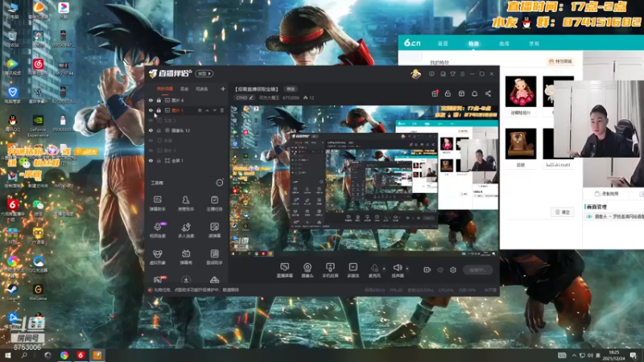
Task: Toggle visibility of layer 摄像头 12
Action: pyautogui.click(x=151, y=130)
